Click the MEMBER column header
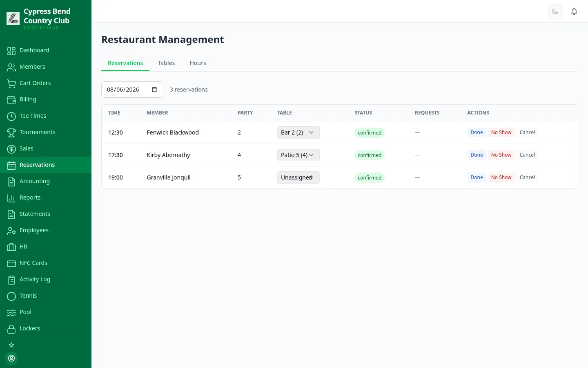 [158, 113]
